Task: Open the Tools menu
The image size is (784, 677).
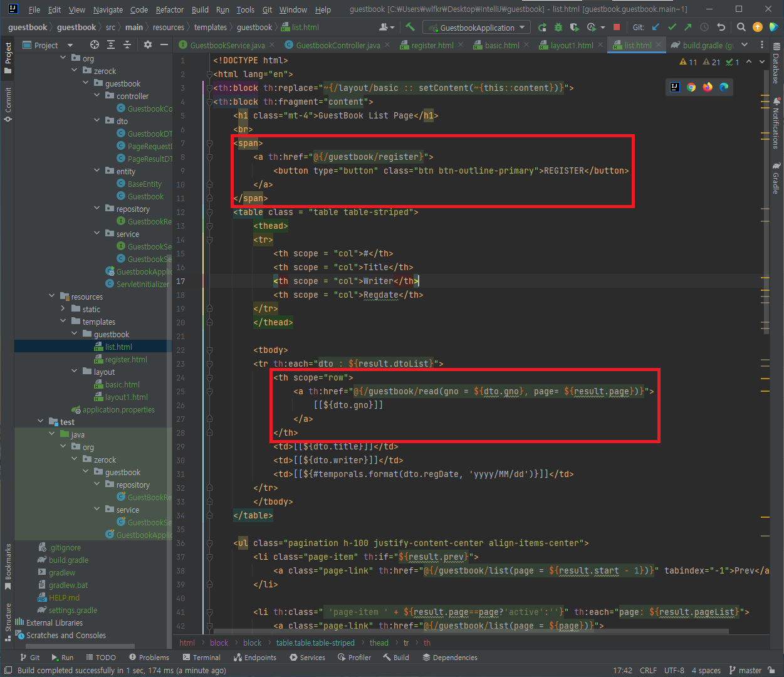Action: tap(245, 9)
